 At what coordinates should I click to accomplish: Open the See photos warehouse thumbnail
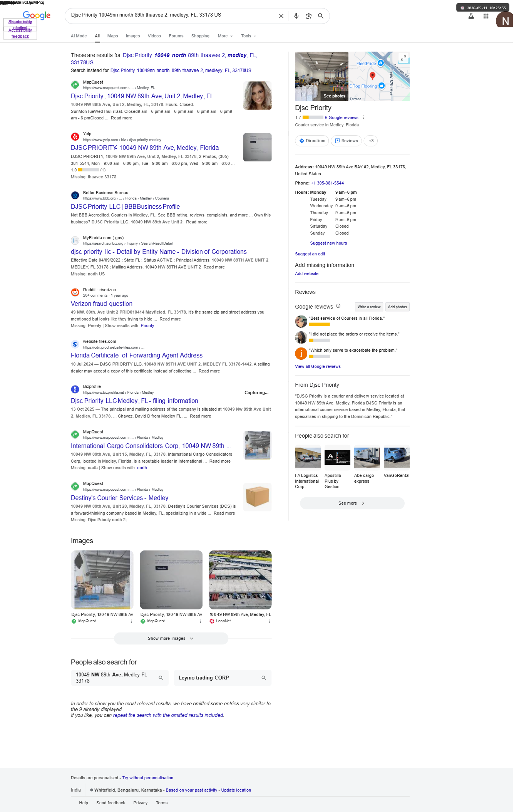(x=321, y=76)
